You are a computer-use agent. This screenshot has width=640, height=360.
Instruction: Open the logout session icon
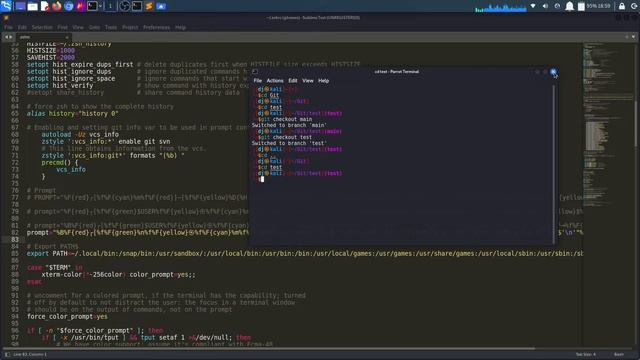click(x=634, y=6)
